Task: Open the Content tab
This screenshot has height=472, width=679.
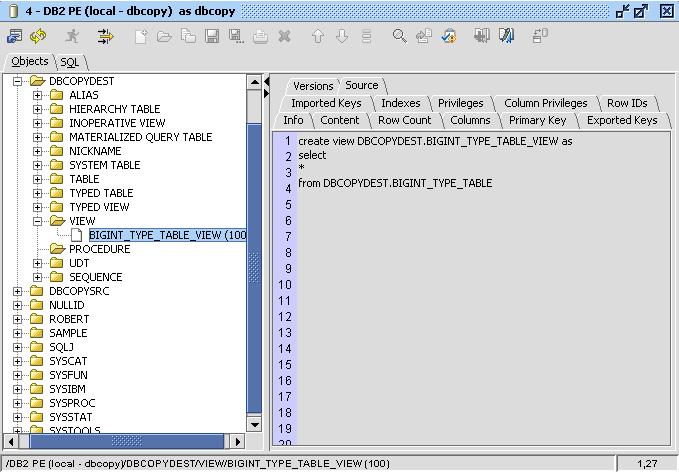Action: [x=340, y=120]
